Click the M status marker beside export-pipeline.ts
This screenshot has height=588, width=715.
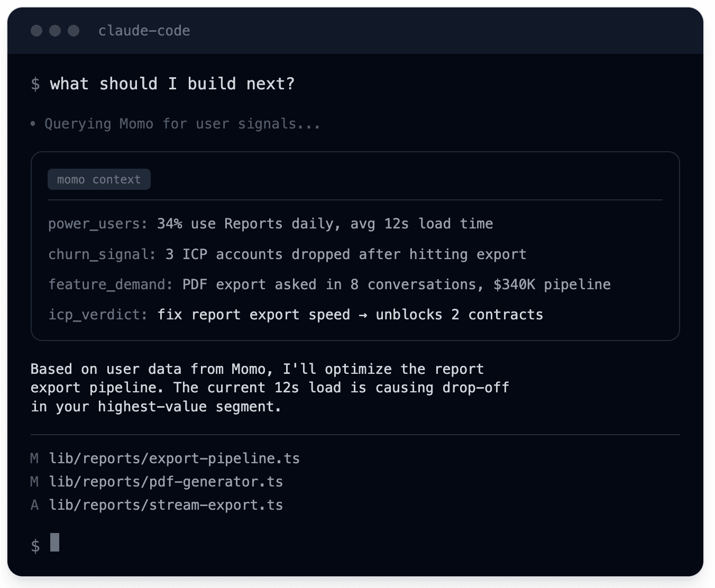(x=34, y=458)
